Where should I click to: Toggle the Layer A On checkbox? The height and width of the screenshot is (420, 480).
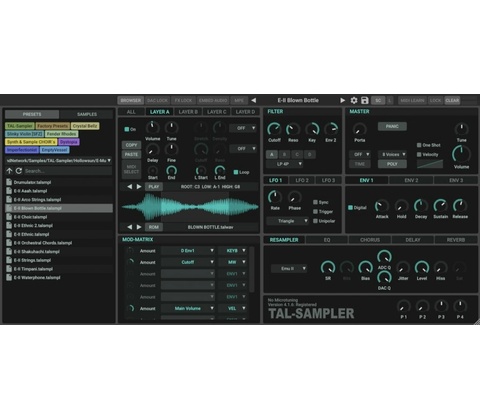pyautogui.click(x=127, y=129)
